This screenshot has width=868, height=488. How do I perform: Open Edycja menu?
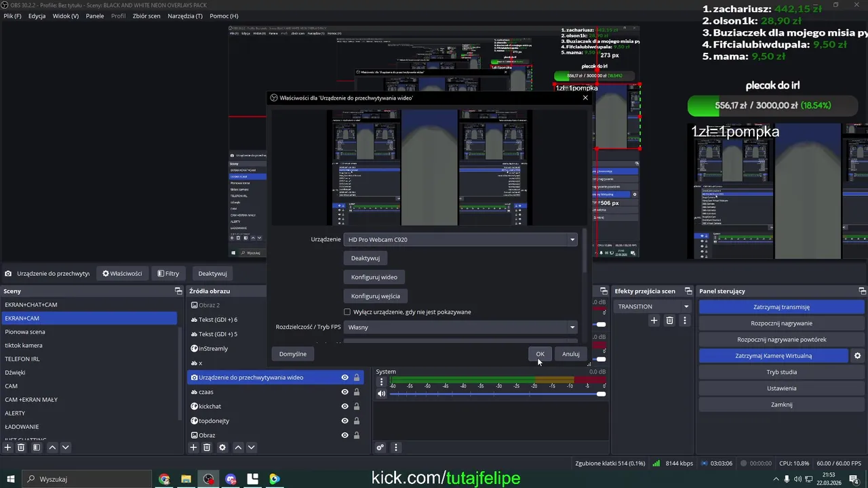pos(37,16)
